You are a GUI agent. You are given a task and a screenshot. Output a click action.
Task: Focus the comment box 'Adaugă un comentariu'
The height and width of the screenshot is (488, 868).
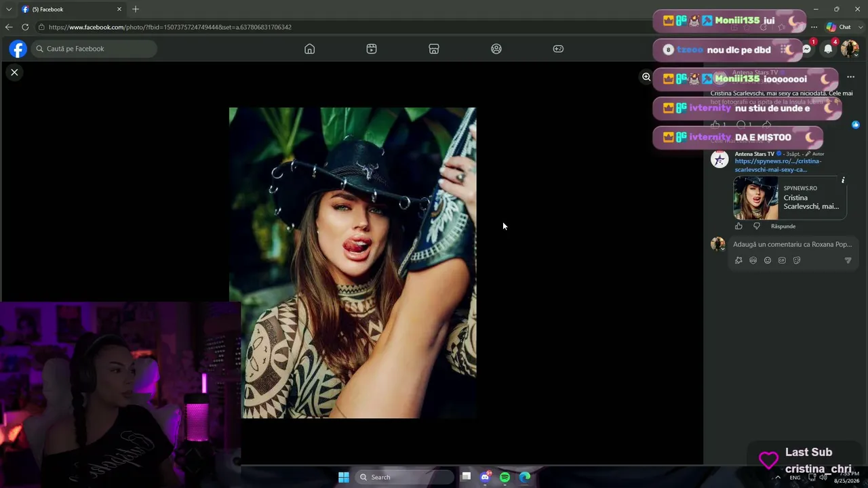pyautogui.click(x=792, y=244)
